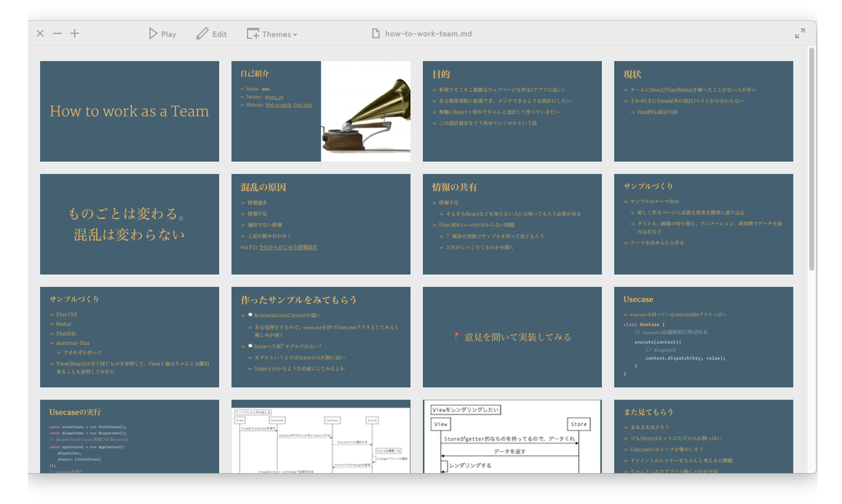
Task: Select the 作ったサンプルをみてもらう slide
Action: click(321, 337)
